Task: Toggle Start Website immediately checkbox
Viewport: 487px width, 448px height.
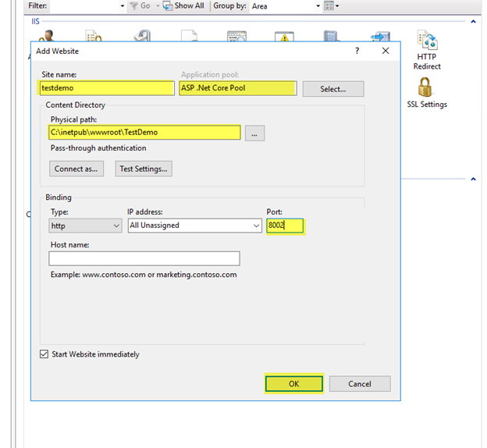Action: (44, 354)
